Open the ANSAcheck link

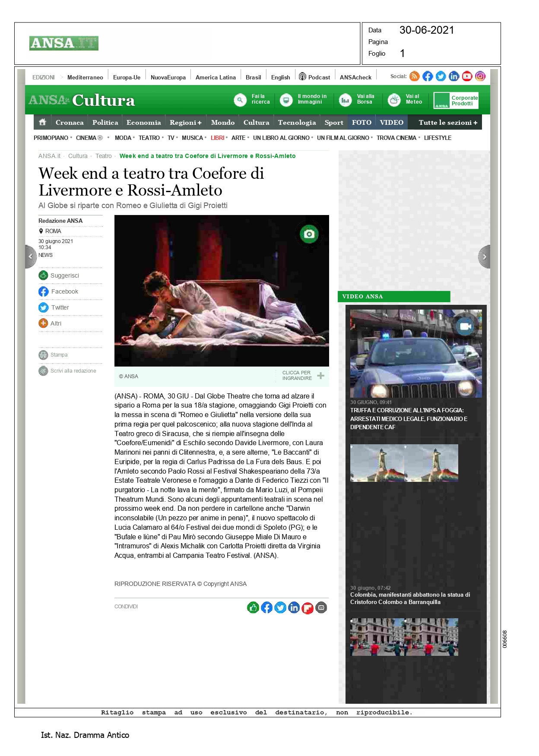355,77
